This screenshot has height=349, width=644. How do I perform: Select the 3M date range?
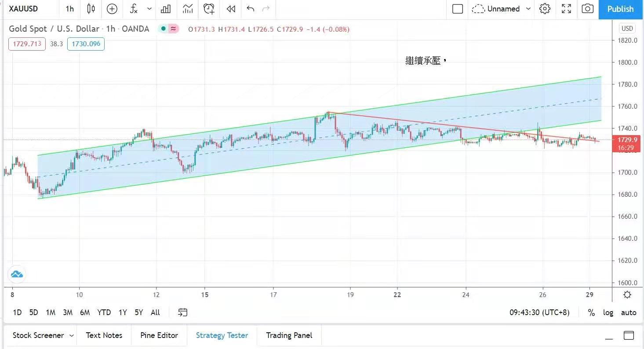pyautogui.click(x=67, y=312)
